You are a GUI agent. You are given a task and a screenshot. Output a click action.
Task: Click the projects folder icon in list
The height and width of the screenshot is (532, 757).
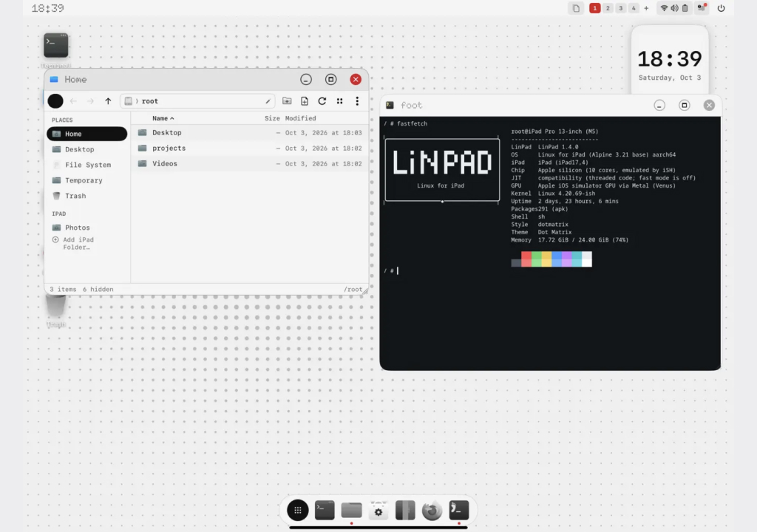point(143,148)
